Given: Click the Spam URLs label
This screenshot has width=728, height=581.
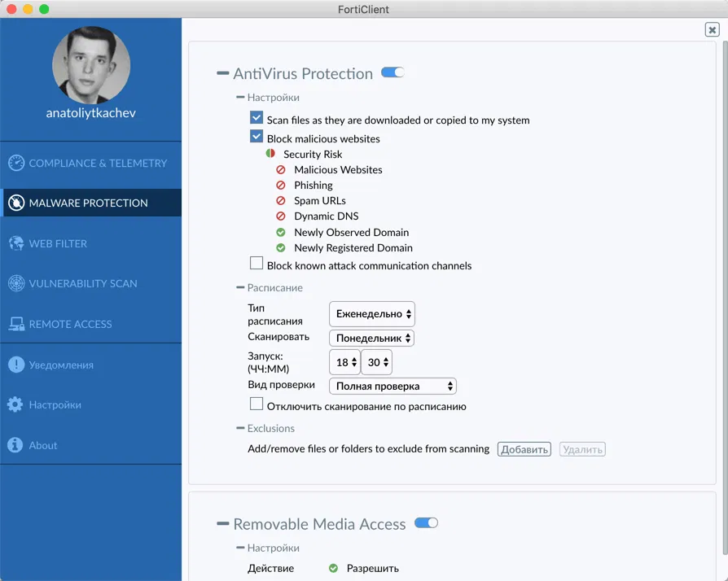Looking at the screenshot, I should [320, 200].
